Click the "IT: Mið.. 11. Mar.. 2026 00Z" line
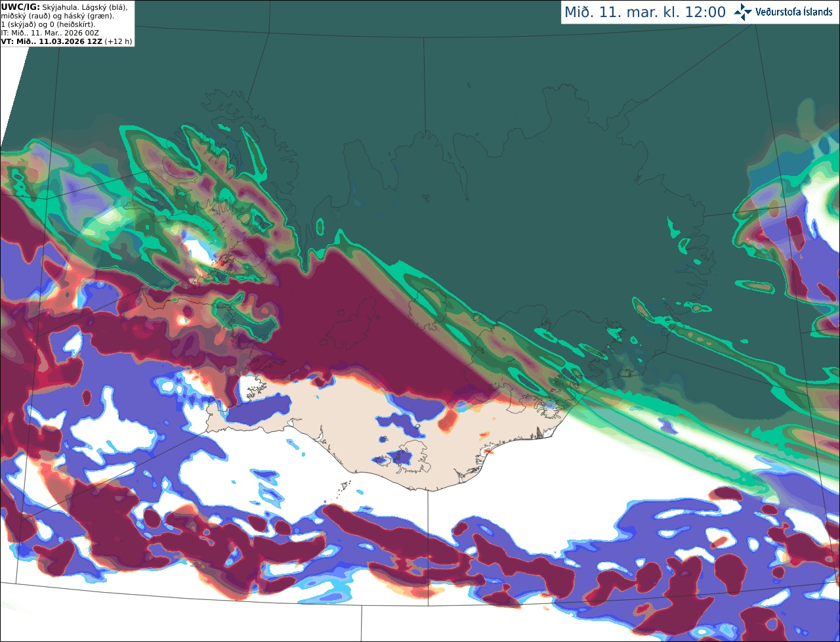The width and height of the screenshot is (840, 642). coord(51,32)
